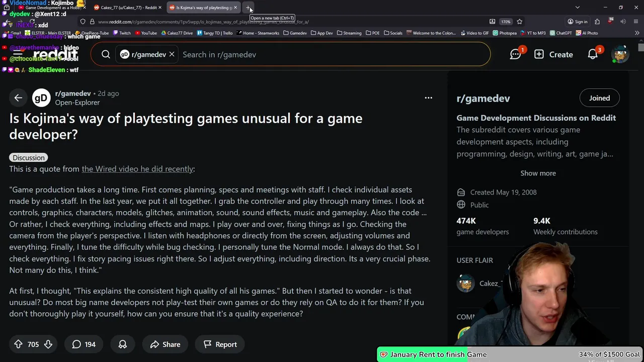Give an award with the award icon

122,344
